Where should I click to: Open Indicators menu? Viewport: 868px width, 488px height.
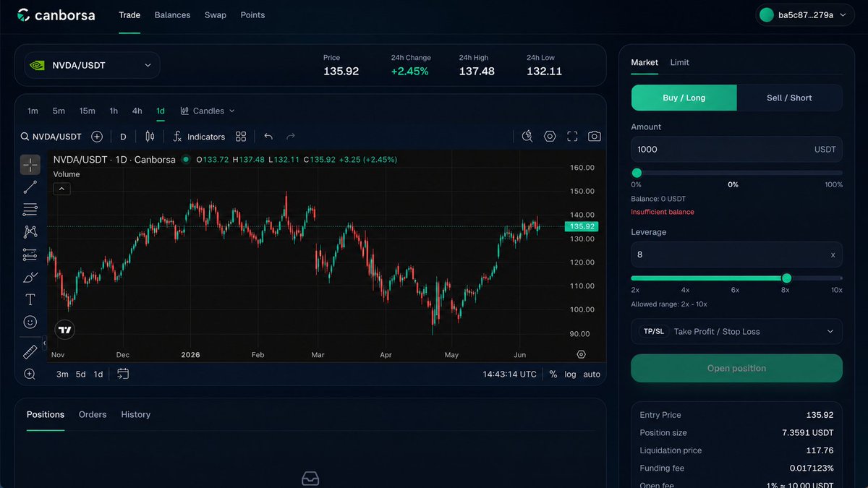199,137
